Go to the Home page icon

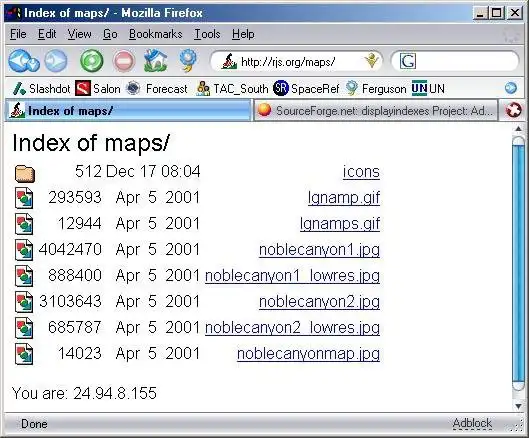(156, 61)
